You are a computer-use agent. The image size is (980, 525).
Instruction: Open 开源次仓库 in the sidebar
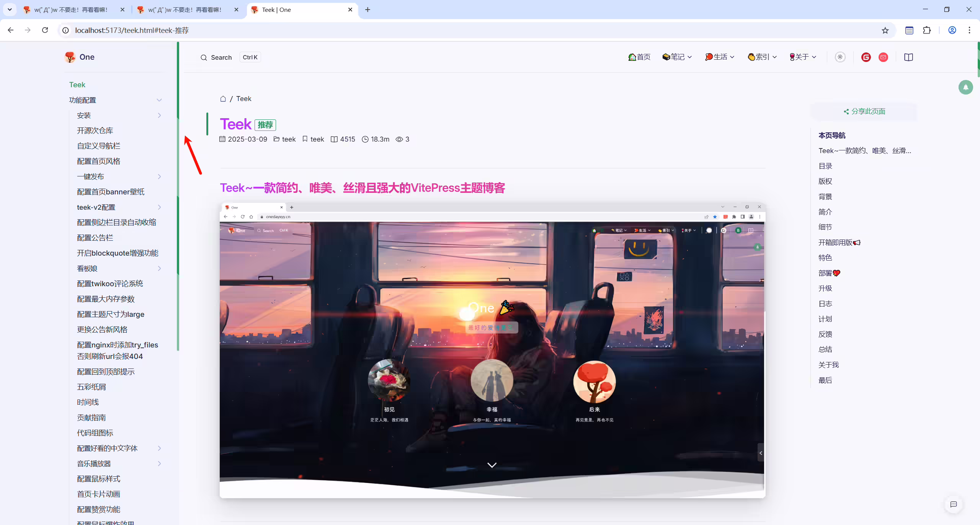tap(95, 131)
